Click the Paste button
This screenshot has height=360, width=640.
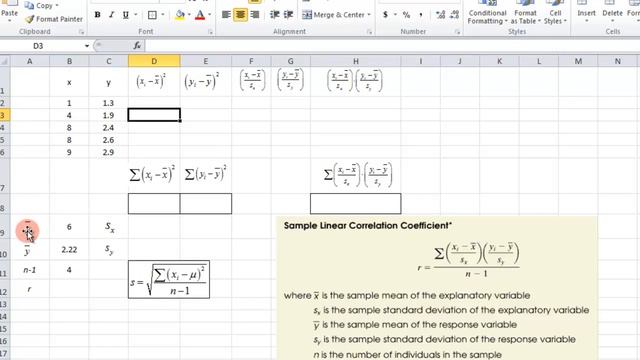point(9,12)
